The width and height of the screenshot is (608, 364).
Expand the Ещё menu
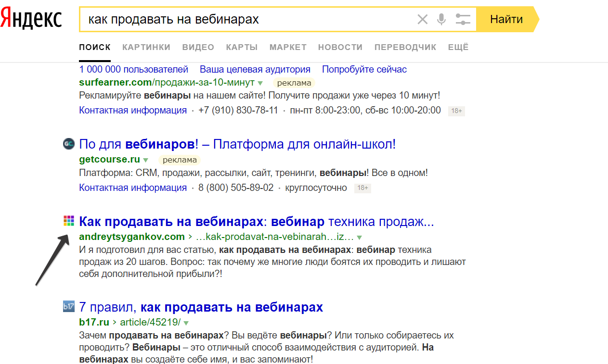pyautogui.click(x=458, y=47)
